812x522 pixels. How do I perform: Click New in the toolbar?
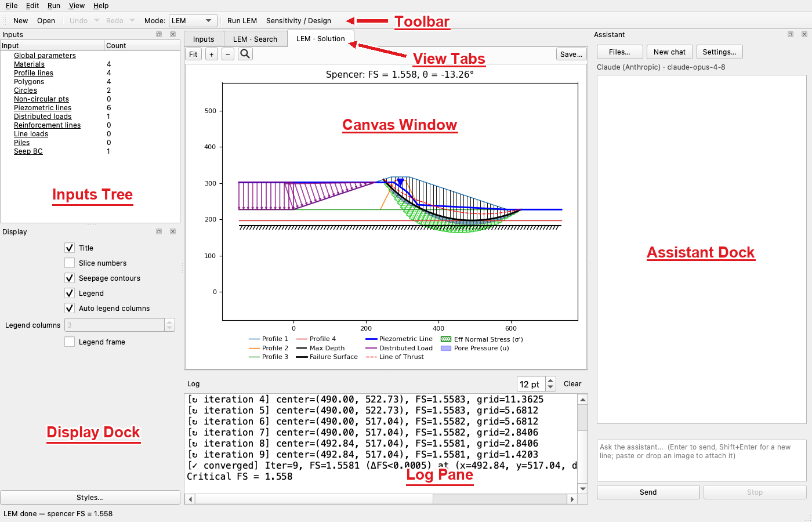click(x=21, y=21)
